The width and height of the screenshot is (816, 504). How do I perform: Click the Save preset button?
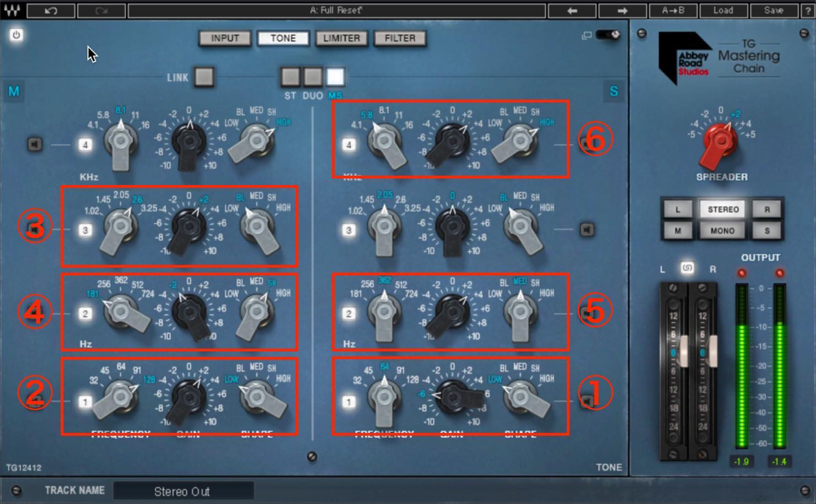774,10
